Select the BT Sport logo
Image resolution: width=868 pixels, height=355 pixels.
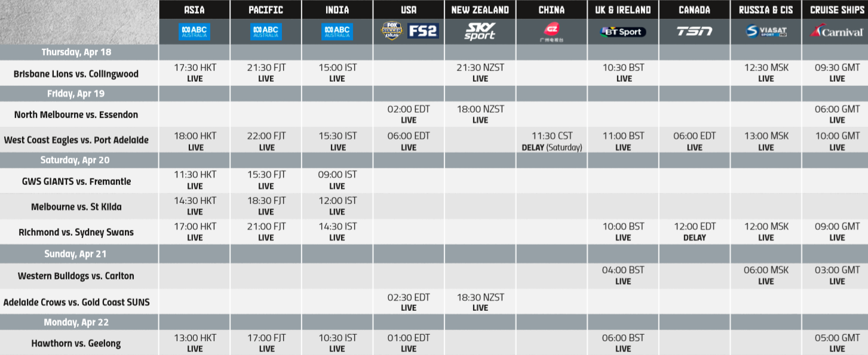tap(622, 32)
